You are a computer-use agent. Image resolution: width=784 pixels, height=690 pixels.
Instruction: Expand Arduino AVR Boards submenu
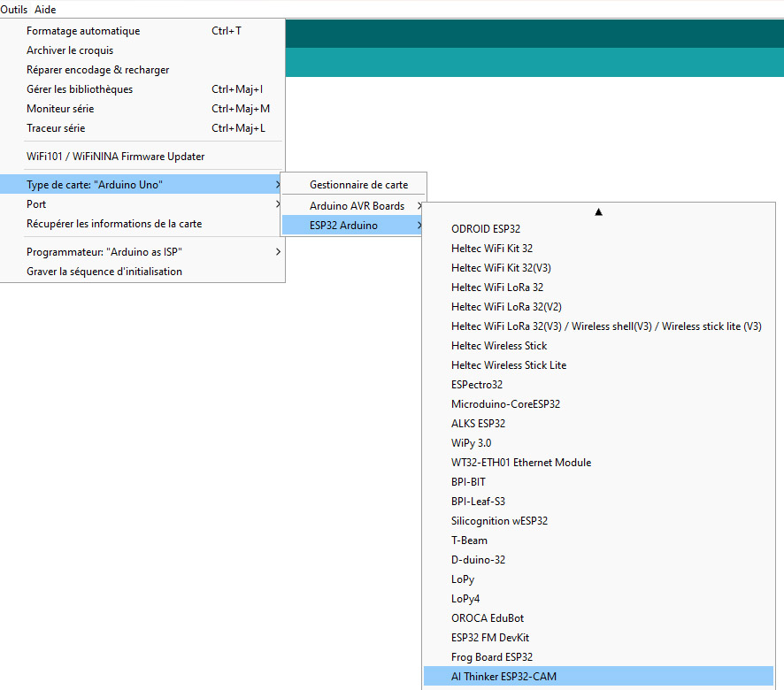coord(353,206)
